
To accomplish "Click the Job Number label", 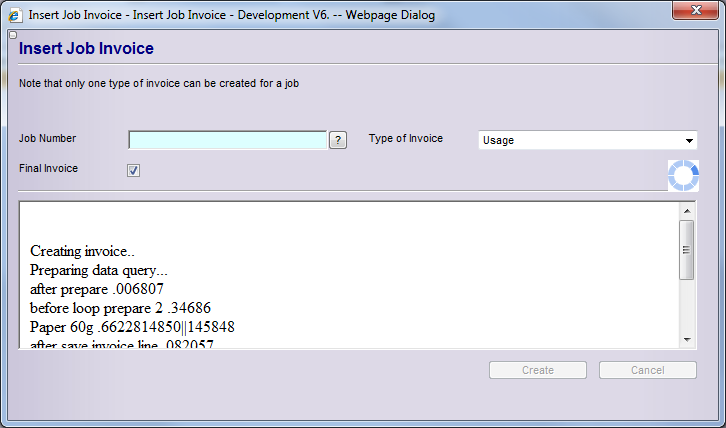I will click(x=47, y=139).
